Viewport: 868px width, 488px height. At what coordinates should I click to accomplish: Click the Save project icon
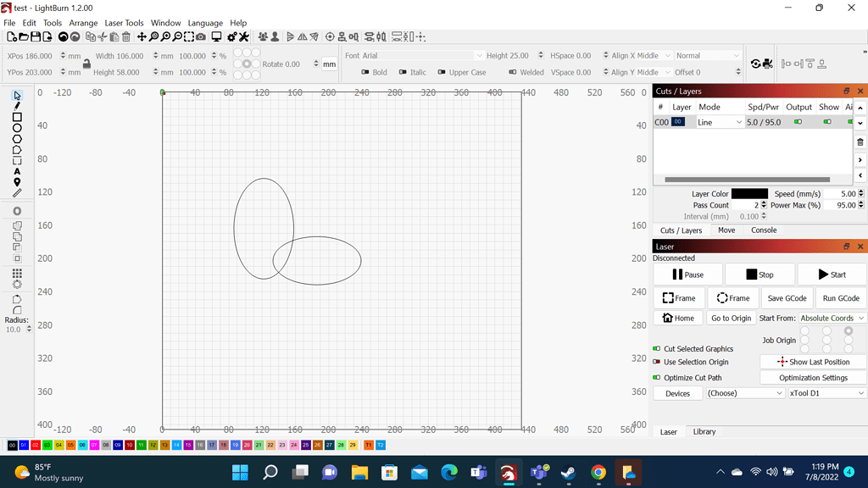click(x=36, y=37)
